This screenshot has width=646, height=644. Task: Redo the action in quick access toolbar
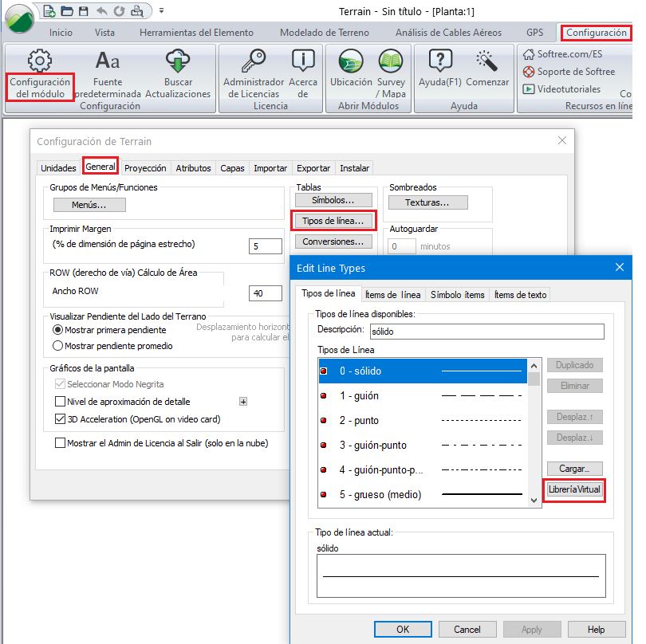[x=119, y=11]
